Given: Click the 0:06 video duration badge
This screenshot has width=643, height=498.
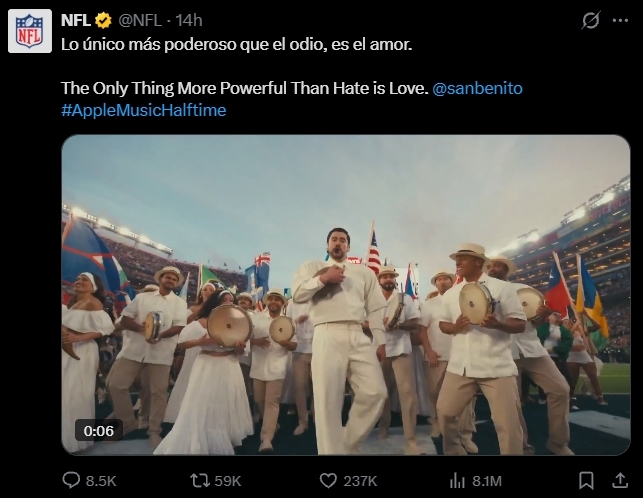Looking at the screenshot, I should tap(99, 430).
